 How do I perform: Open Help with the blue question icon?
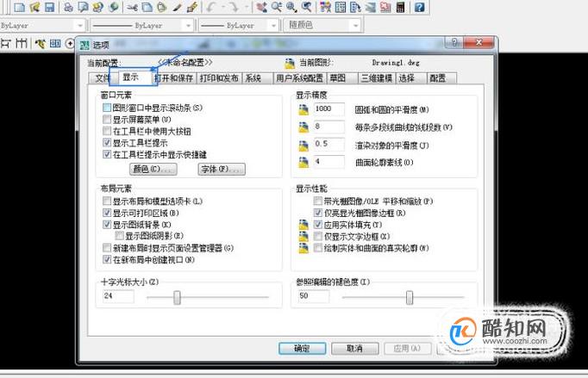[419, 7]
